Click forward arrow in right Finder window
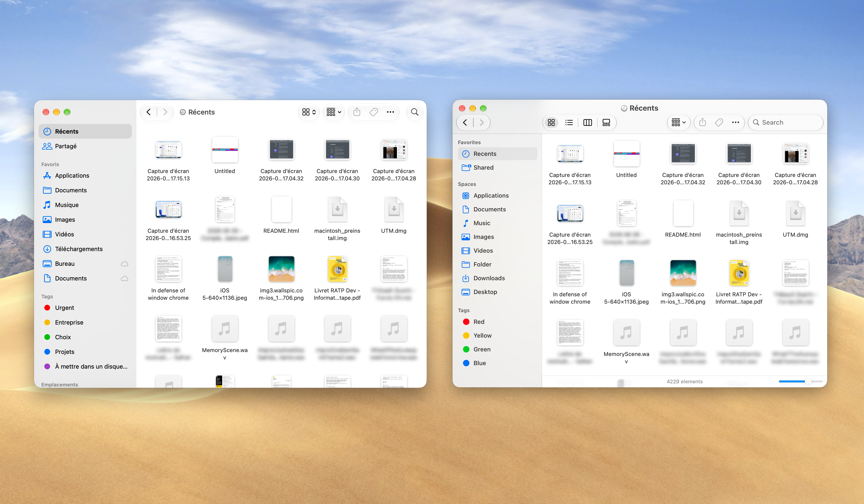Screen dimensions: 864x504 482,122
